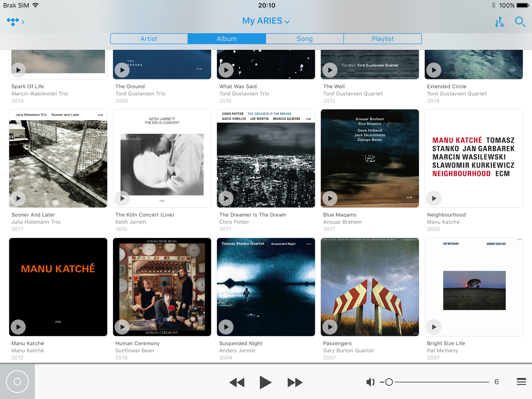
Task: Skip to the next track
Action: click(x=295, y=382)
